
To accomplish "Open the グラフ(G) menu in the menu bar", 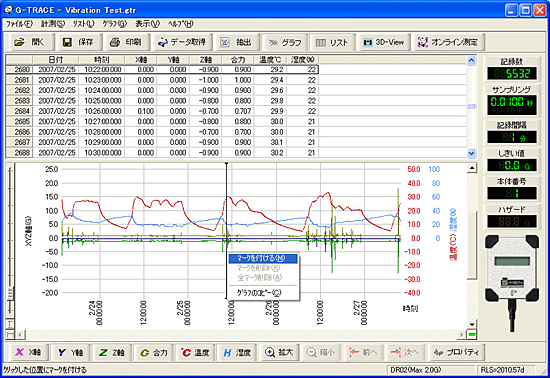I will coord(114,24).
